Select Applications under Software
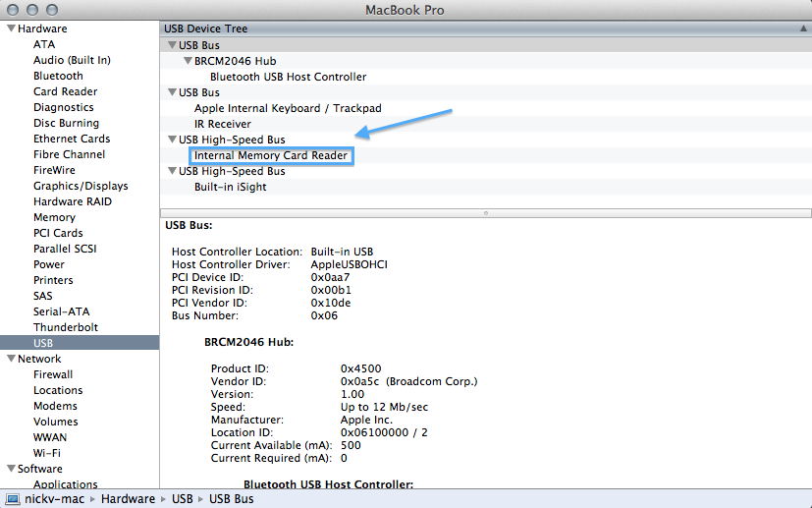 (x=65, y=484)
